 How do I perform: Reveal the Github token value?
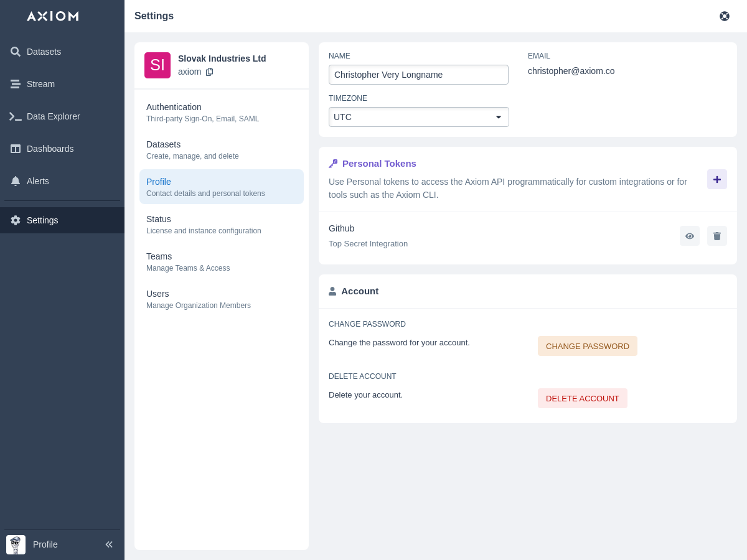[689, 236]
